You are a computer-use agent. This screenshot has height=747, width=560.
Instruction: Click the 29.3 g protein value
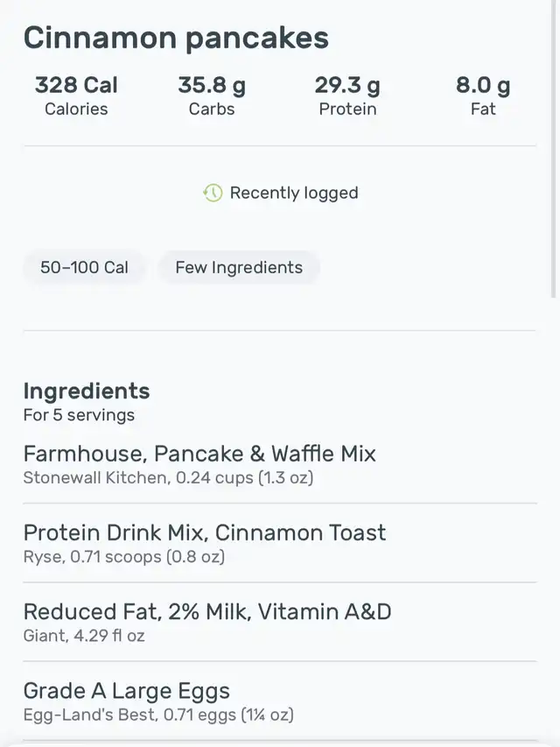[x=347, y=85]
